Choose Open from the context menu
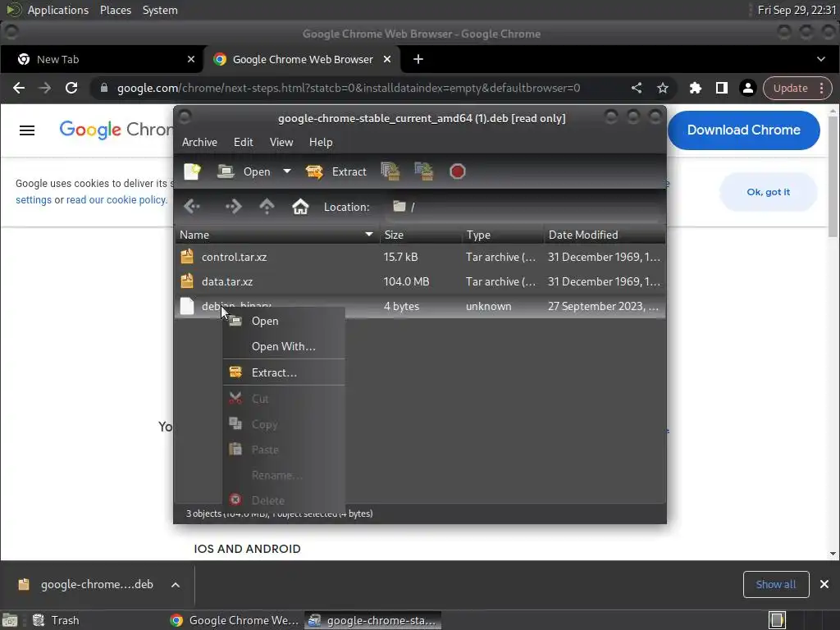 pos(284,321)
